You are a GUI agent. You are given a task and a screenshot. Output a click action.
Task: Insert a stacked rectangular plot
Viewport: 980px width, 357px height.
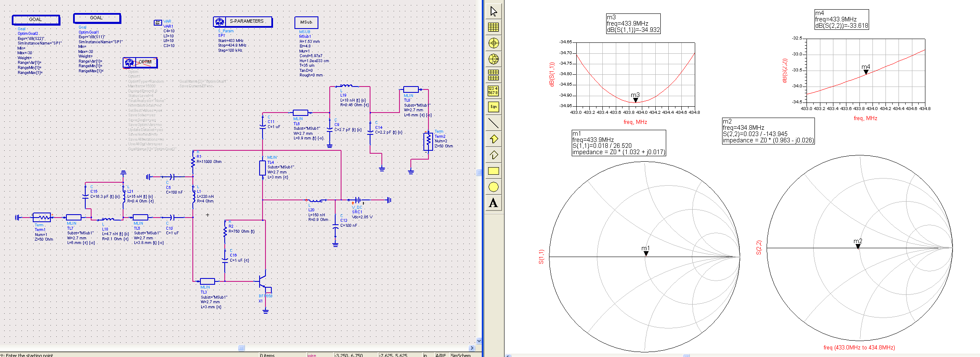click(494, 75)
